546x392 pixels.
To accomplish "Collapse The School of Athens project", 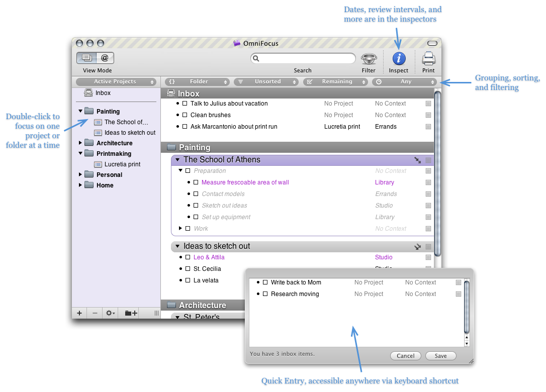I will point(177,160).
